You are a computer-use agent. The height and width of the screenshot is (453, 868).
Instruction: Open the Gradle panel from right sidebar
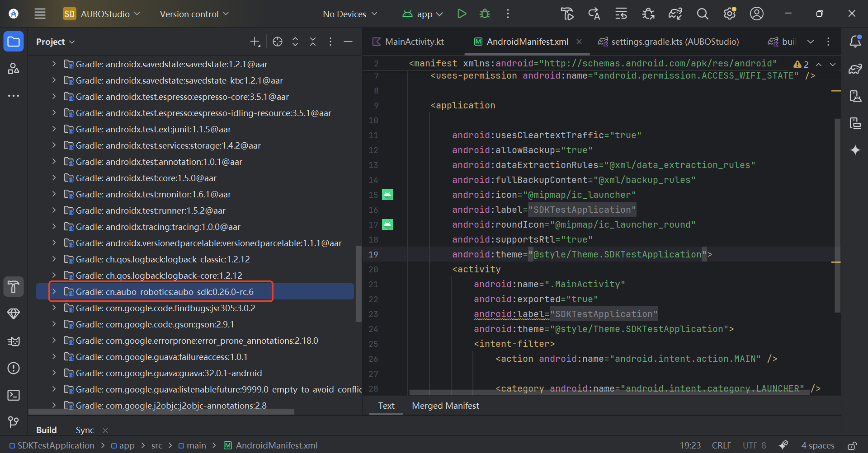click(x=856, y=69)
